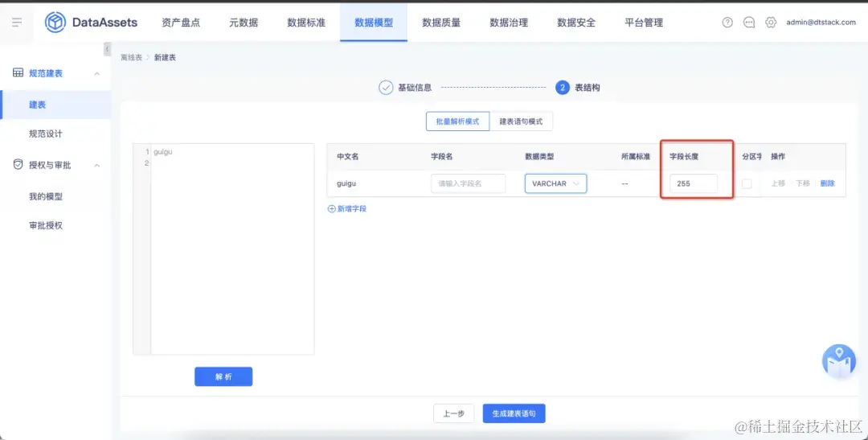Open 我的模型 in the sidebar
Viewport: 868px width, 440px height.
(x=46, y=196)
